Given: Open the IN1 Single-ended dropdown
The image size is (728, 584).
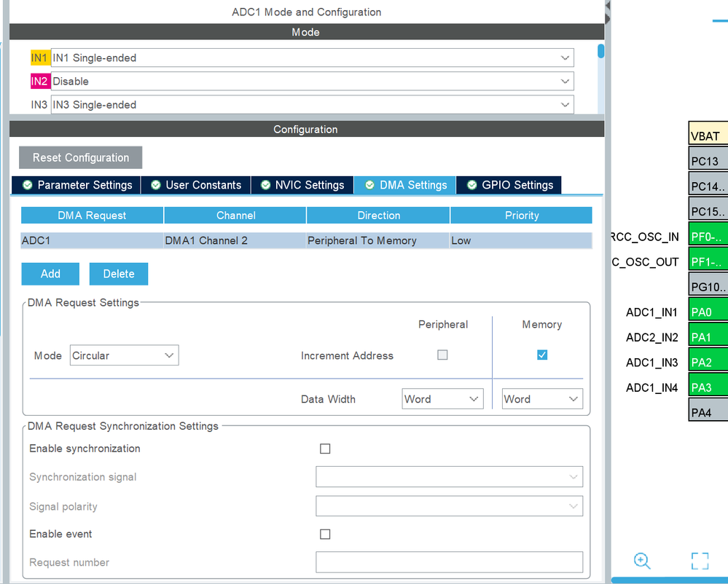Looking at the screenshot, I should point(312,58).
